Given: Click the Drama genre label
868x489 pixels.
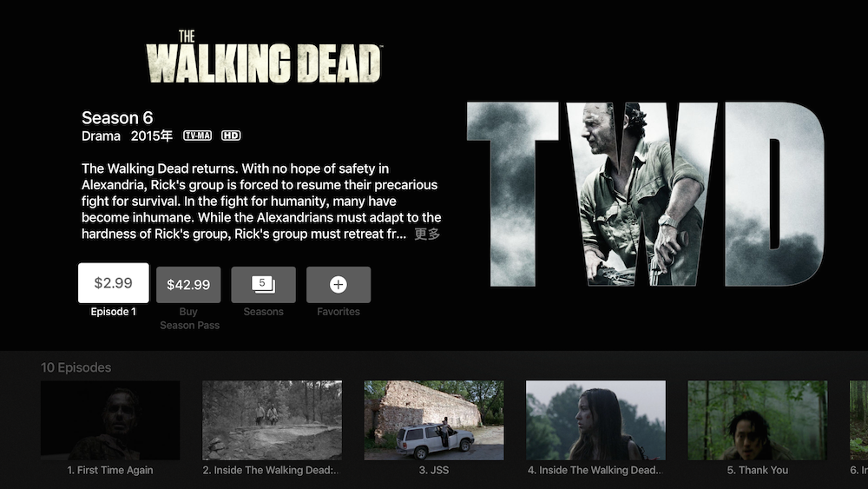Looking at the screenshot, I should pos(101,135).
